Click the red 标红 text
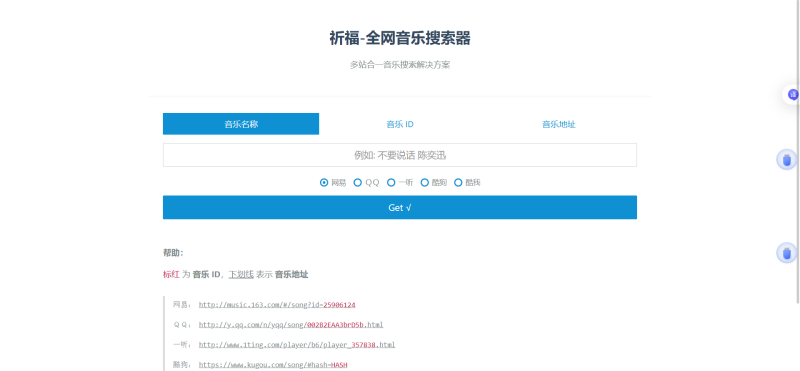800x371 pixels. pos(171,275)
